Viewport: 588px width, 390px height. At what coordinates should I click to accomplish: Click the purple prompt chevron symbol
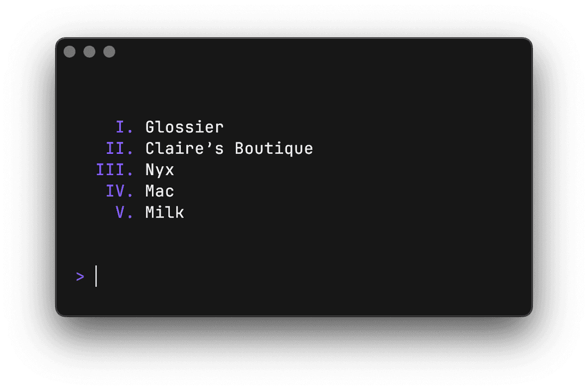(81, 276)
